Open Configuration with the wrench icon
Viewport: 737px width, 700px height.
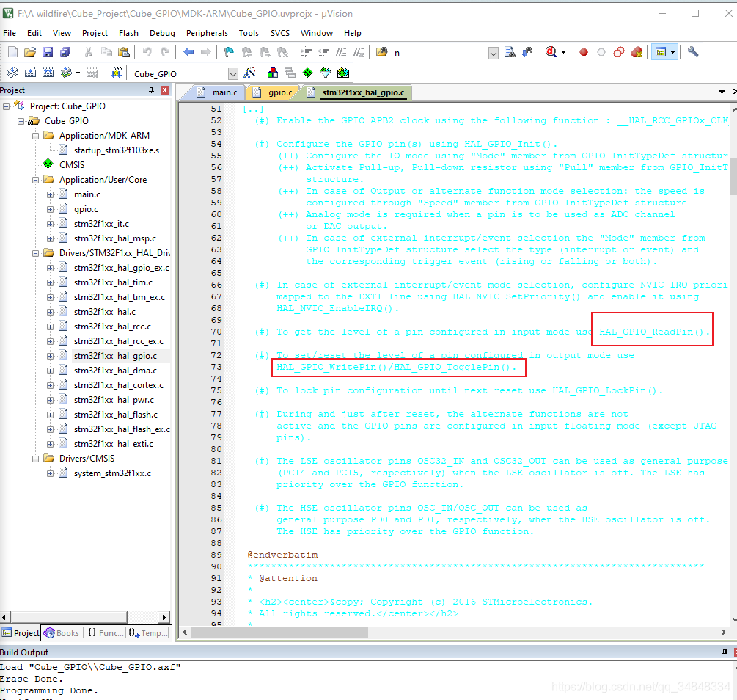tap(693, 52)
